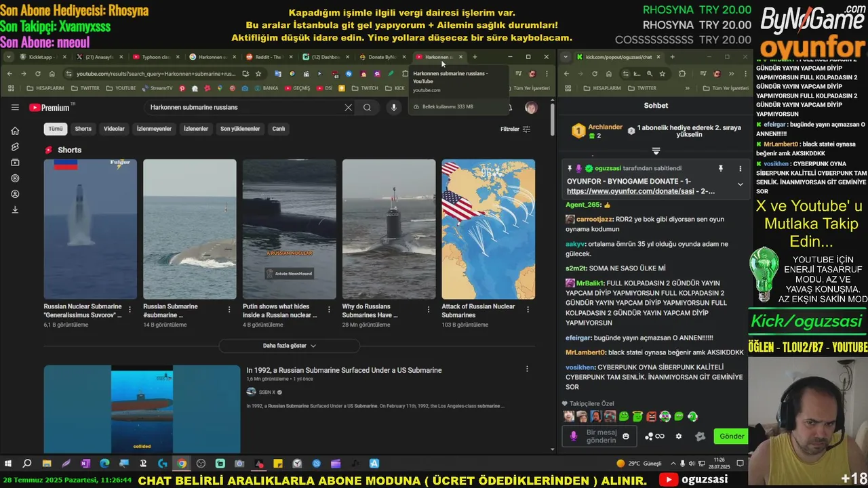Open Windows taskbar search

[27, 464]
